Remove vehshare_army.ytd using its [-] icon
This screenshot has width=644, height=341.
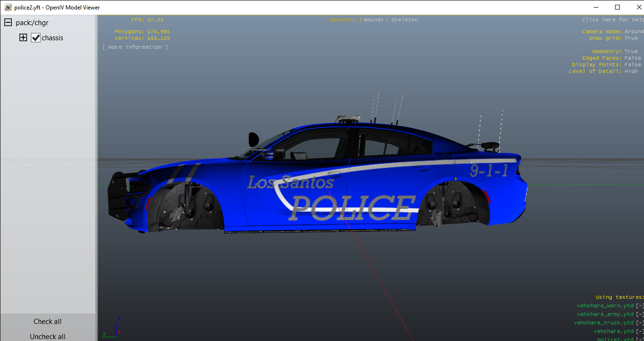pyautogui.click(x=640, y=314)
